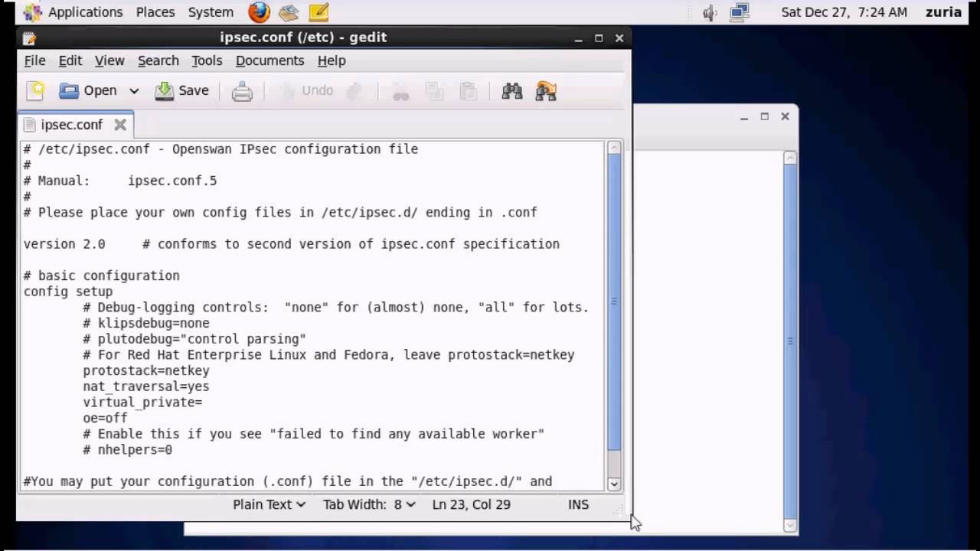Screen dimensions: 980x551
Task: Place cursor on 'virtual_private=' line
Action: tap(142, 403)
